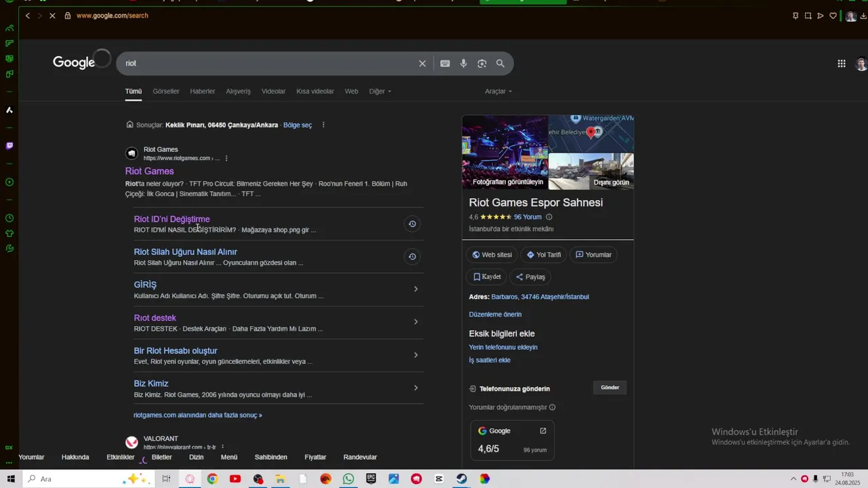This screenshot has width=868, height=488.
Task: Switch to the Görseller tab
Action: pos(166,91)
